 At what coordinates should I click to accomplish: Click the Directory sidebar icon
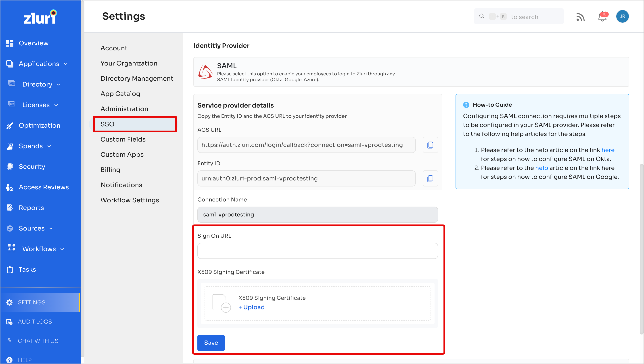pyautogui.click(x=12, y=83)
